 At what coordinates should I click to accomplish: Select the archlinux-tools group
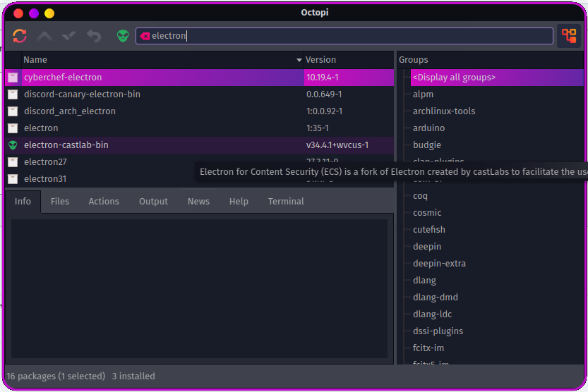pos(444,111)
